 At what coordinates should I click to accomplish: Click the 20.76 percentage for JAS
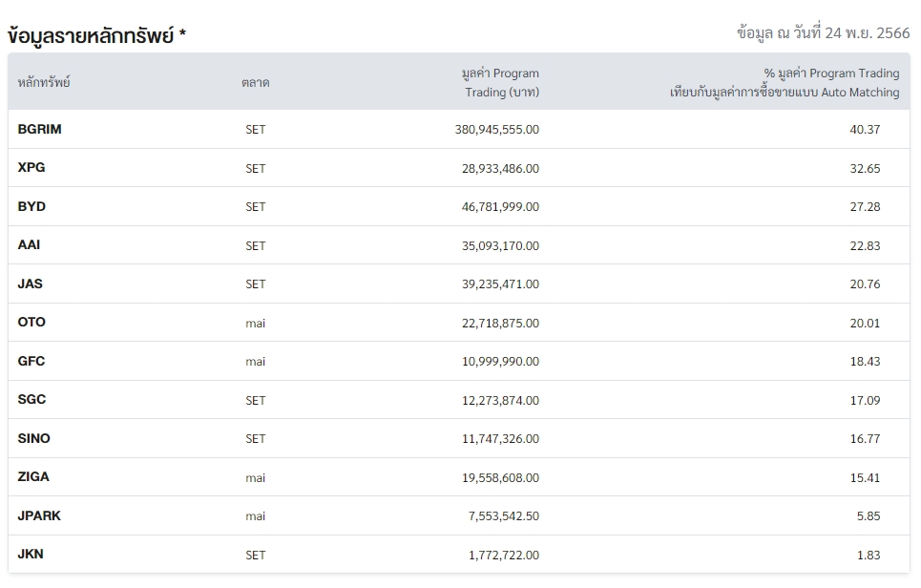(x=865, y=284)
